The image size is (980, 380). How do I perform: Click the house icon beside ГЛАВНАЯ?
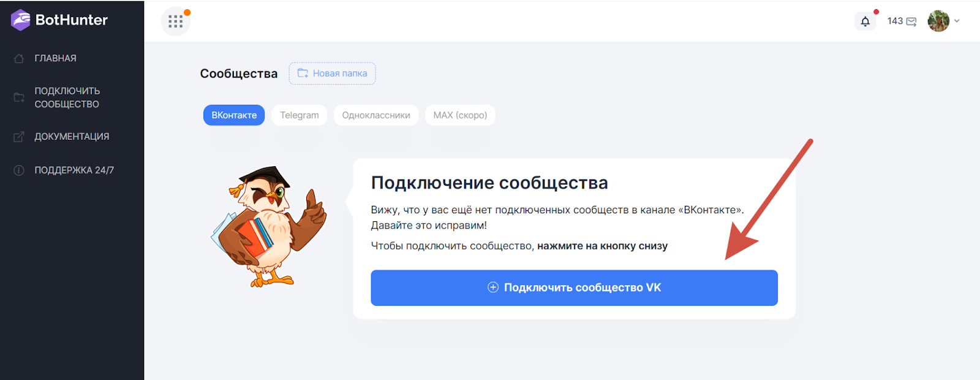tap(19, 59)
